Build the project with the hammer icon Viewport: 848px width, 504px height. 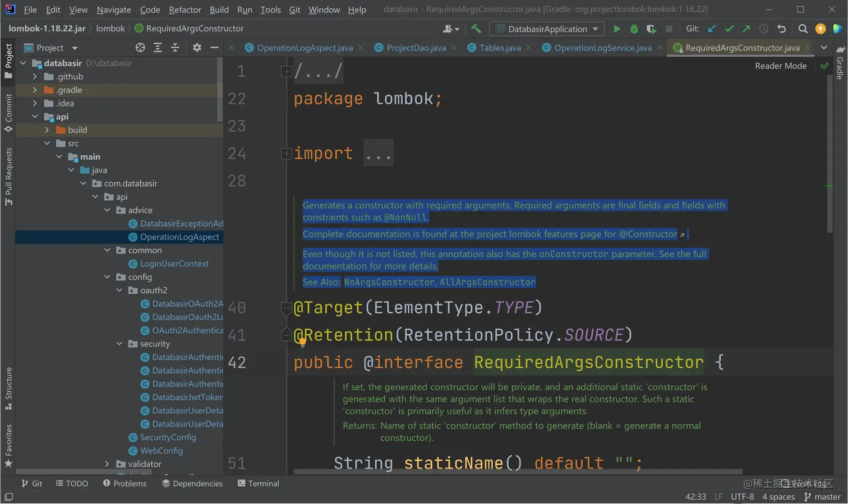tap(476, 29)
